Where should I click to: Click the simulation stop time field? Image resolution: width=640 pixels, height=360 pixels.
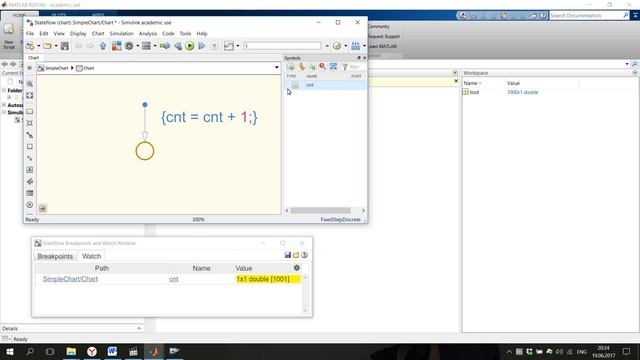pos(282,46)
